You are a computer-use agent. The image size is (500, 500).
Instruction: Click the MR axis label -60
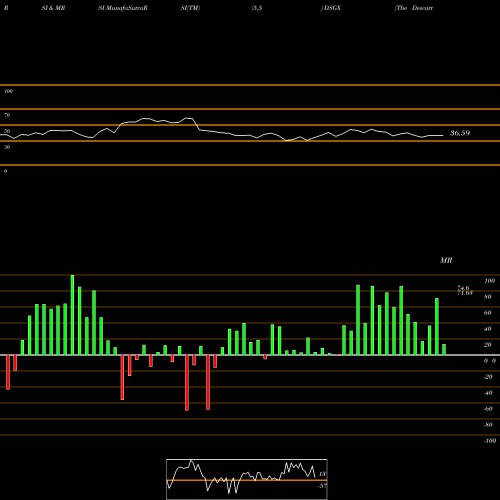(488, 409)
